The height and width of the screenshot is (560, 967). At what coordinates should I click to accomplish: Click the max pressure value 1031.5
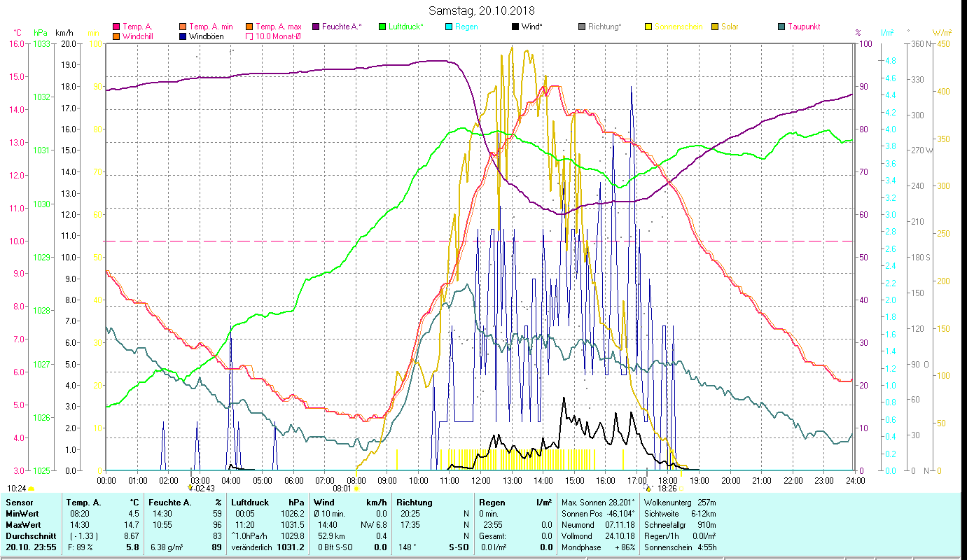click(291, 524)
